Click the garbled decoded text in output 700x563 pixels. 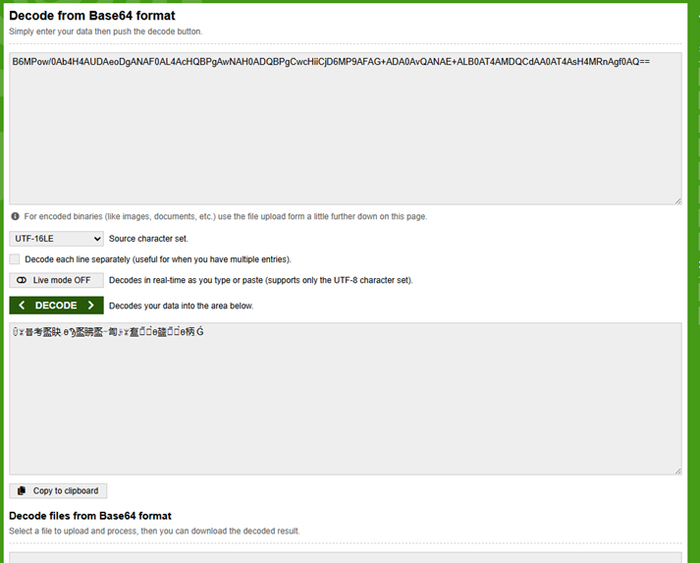[108, 333]
